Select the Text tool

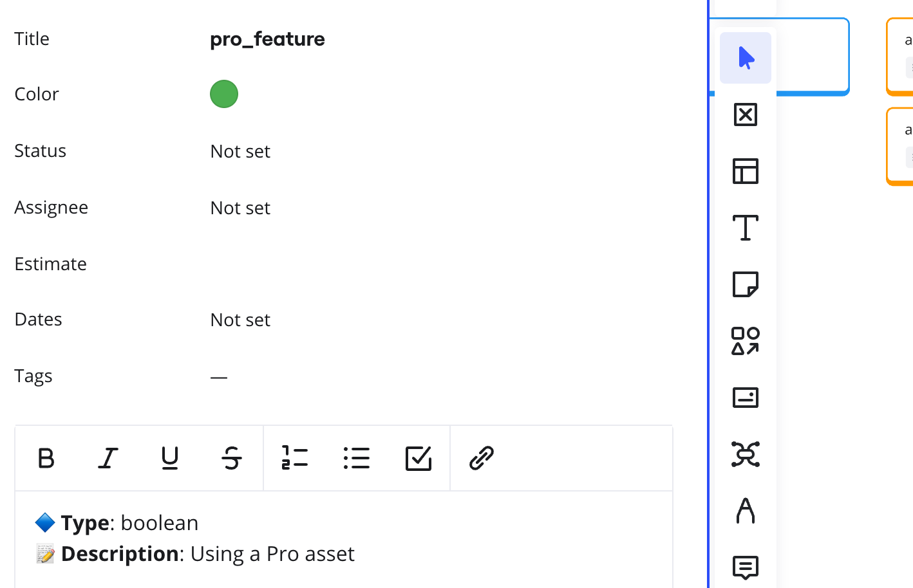click(746, 228)
